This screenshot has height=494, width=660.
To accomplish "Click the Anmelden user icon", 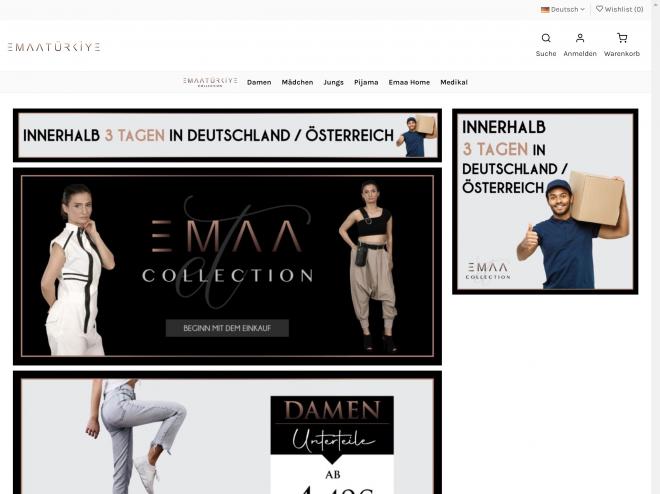I will pyautogui.click(x=580, y=38).
